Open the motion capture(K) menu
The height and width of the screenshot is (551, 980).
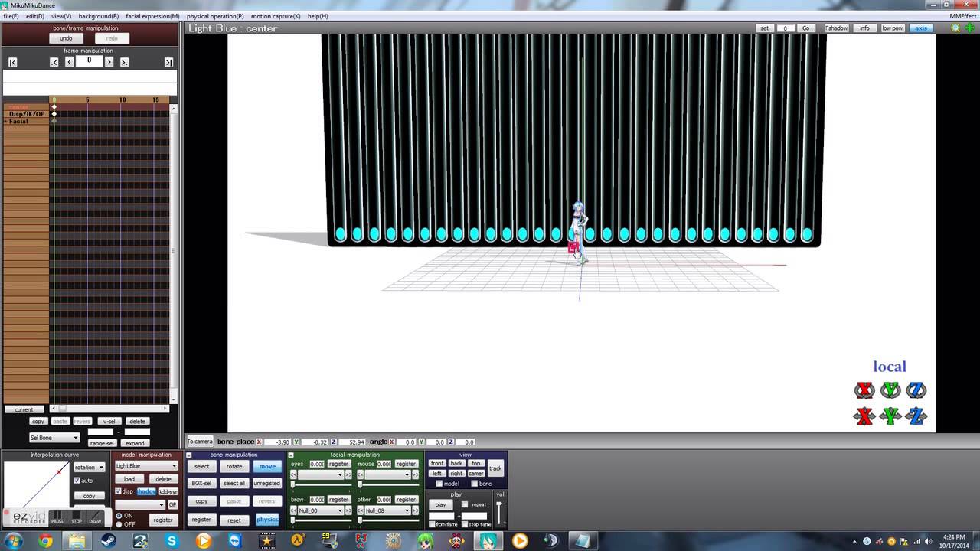coord(276,16)
